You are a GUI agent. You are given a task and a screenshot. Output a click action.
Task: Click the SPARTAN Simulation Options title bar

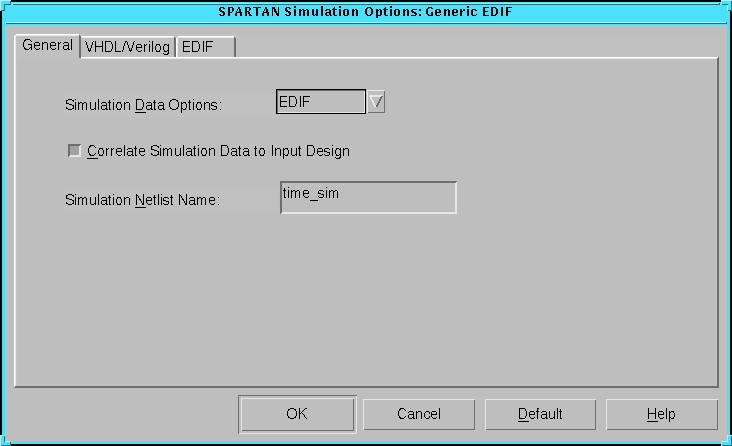tap(366, 11)
